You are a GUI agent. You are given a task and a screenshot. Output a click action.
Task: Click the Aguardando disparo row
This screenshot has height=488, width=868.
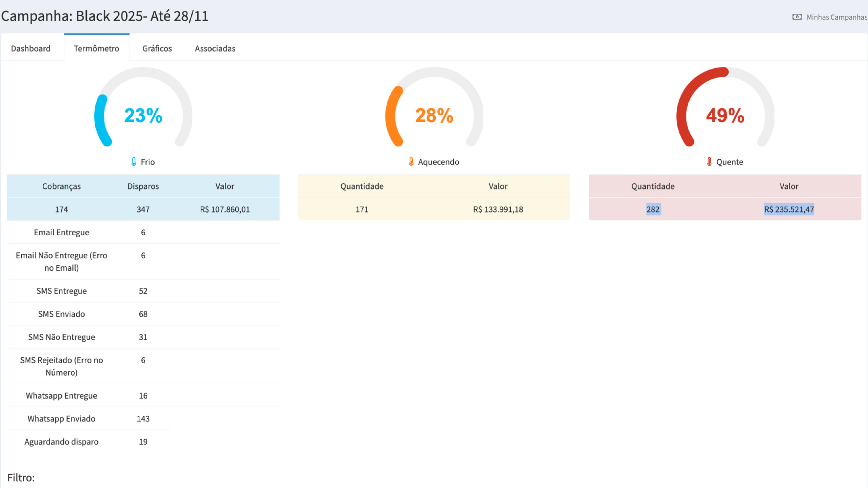(61, 442)
